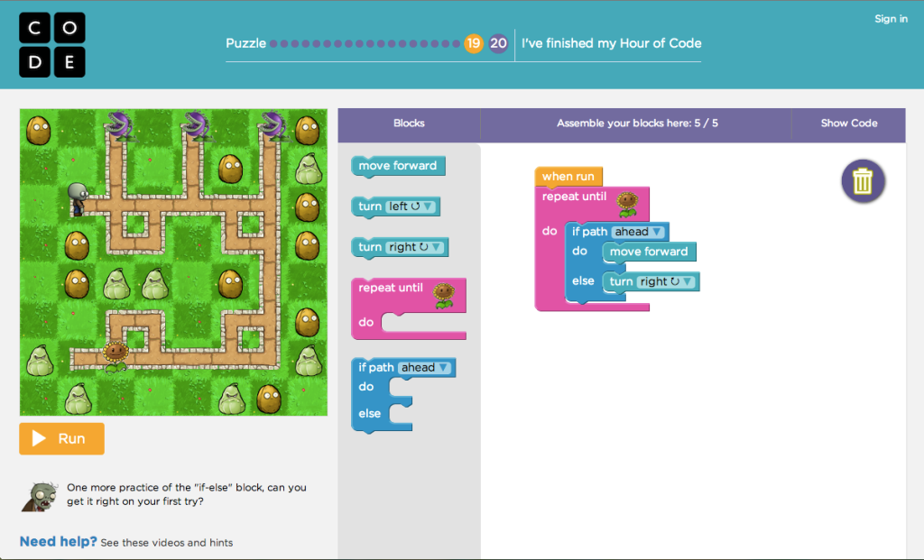Click the 'move forward' block in the toolbox

point(397,166)
